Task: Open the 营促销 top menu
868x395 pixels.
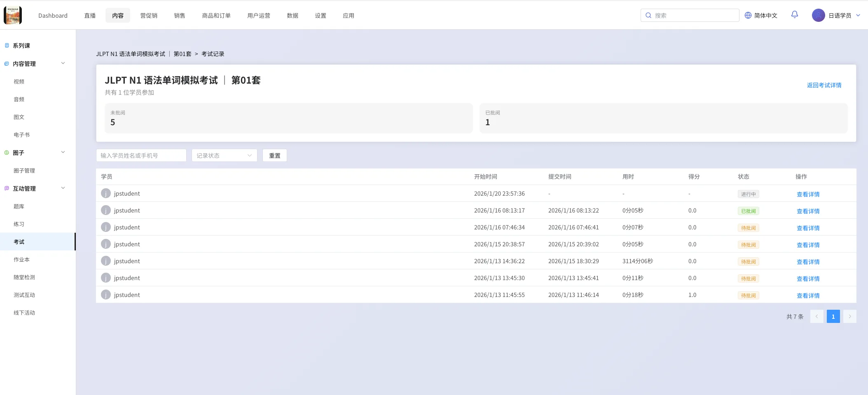Action: click(149, 16)
